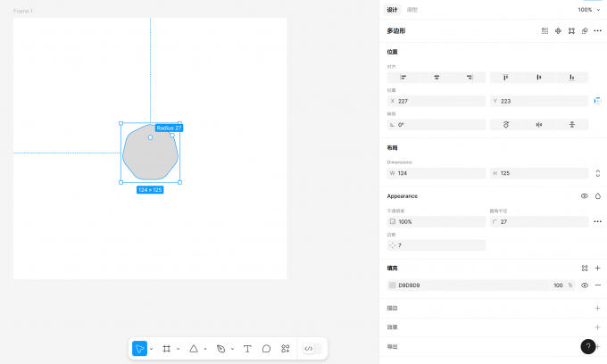607x364 pixels.
Task: Align bottom button
Action: (x=572, y=78)
